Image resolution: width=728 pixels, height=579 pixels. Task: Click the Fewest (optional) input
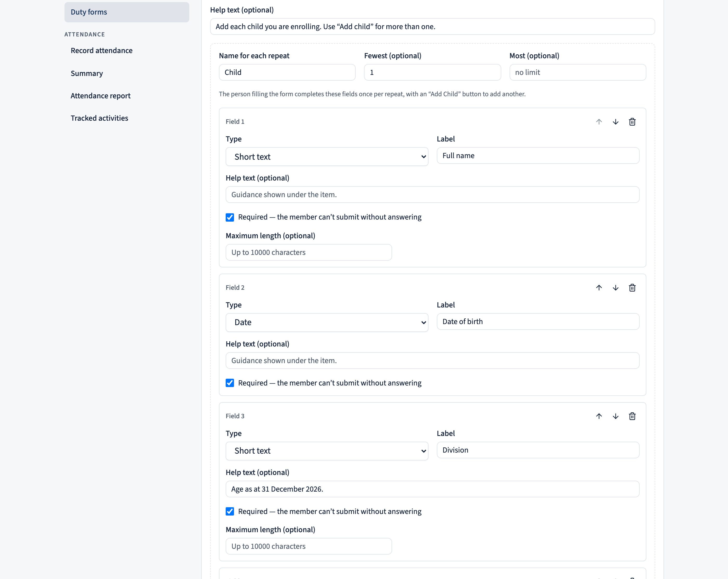[432, 72]
